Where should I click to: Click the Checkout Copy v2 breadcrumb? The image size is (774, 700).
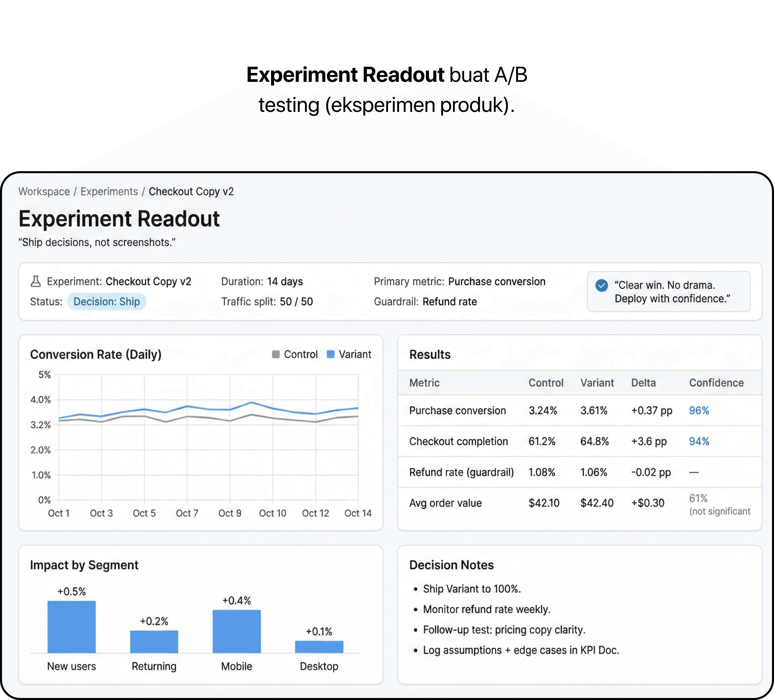click(x=191, y=191)
